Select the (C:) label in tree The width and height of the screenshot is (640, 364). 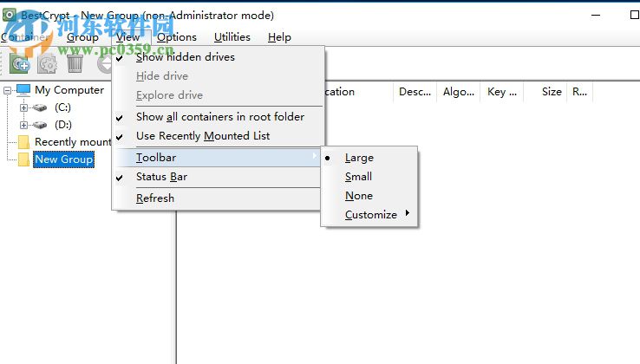click(x=62, y=107)
